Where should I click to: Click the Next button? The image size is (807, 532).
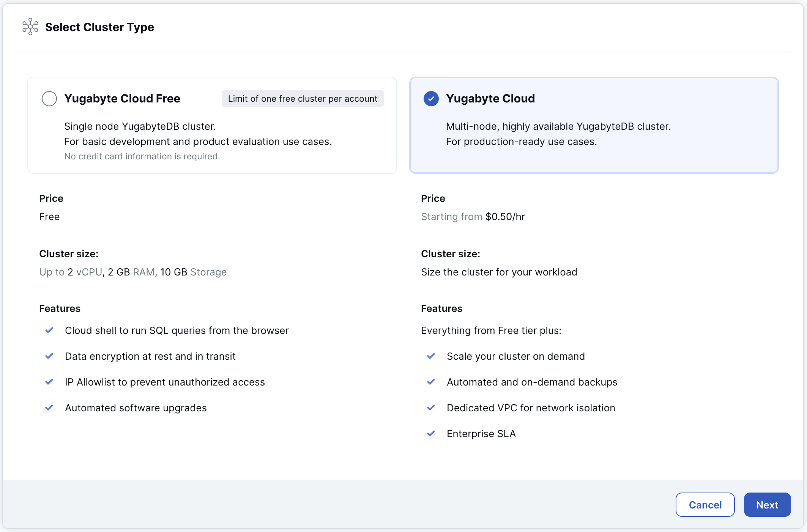767,505
